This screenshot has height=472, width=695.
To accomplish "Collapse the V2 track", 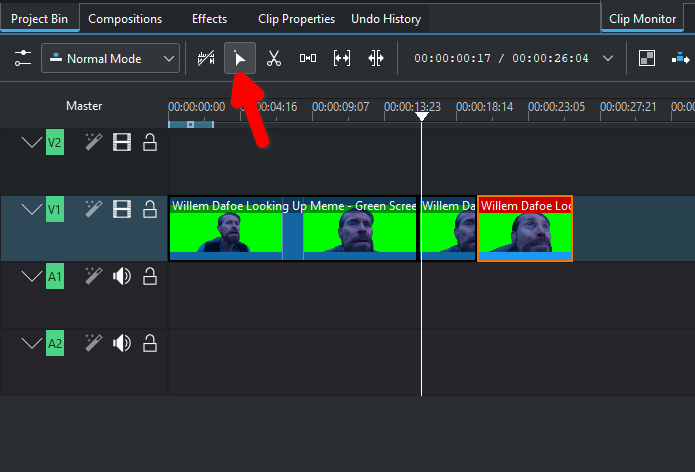I will tap(31, 143).
